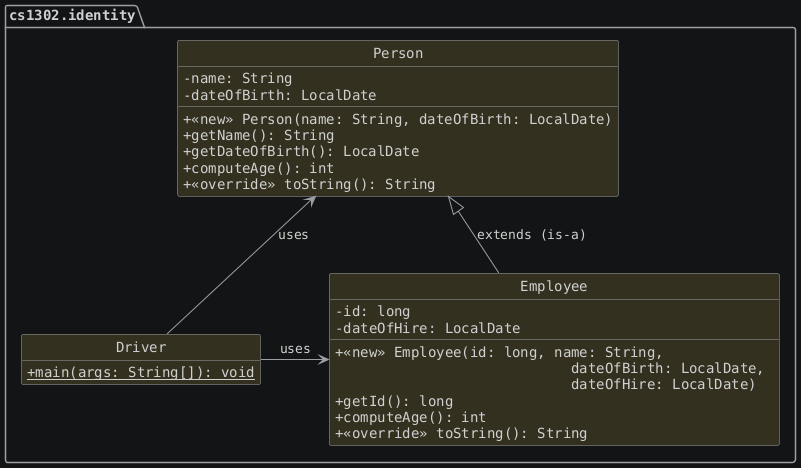Select the -dateOfHire: LocalDate field
The height and width of the screenshot is (468, 801).
[x=428, y=328]
